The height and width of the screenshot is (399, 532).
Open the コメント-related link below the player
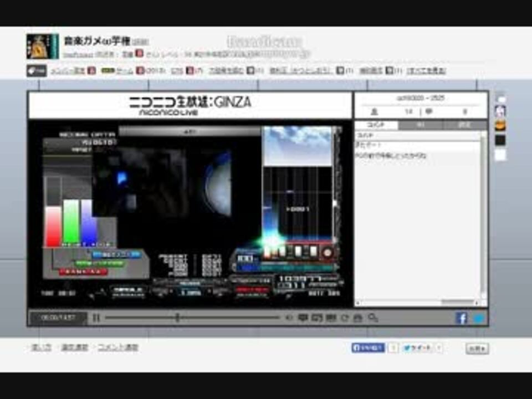click(117, 347)
